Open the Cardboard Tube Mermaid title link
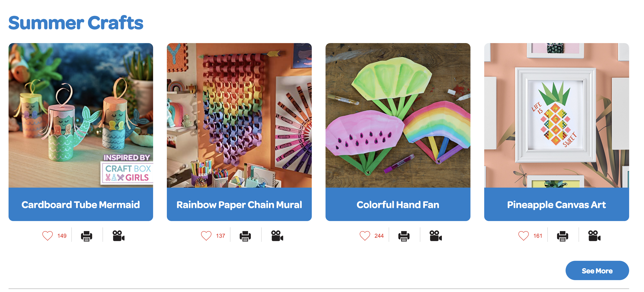The width and height of the screenshot is (644, 292). (81, 205)
